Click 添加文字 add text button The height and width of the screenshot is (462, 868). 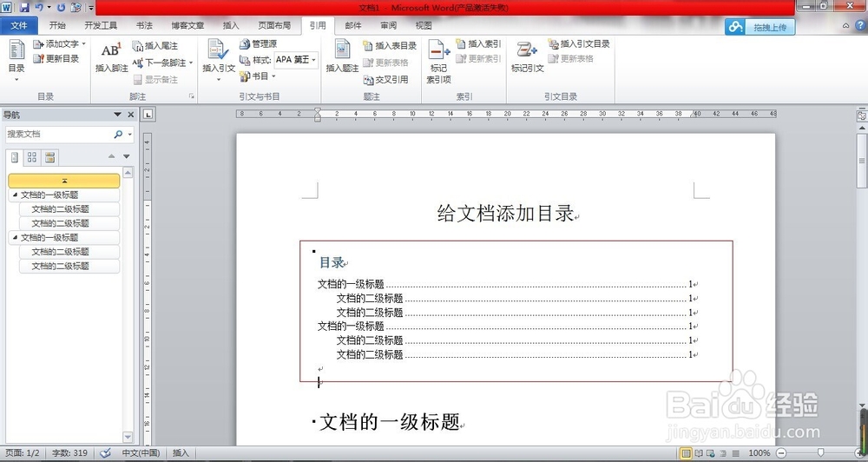59,43
